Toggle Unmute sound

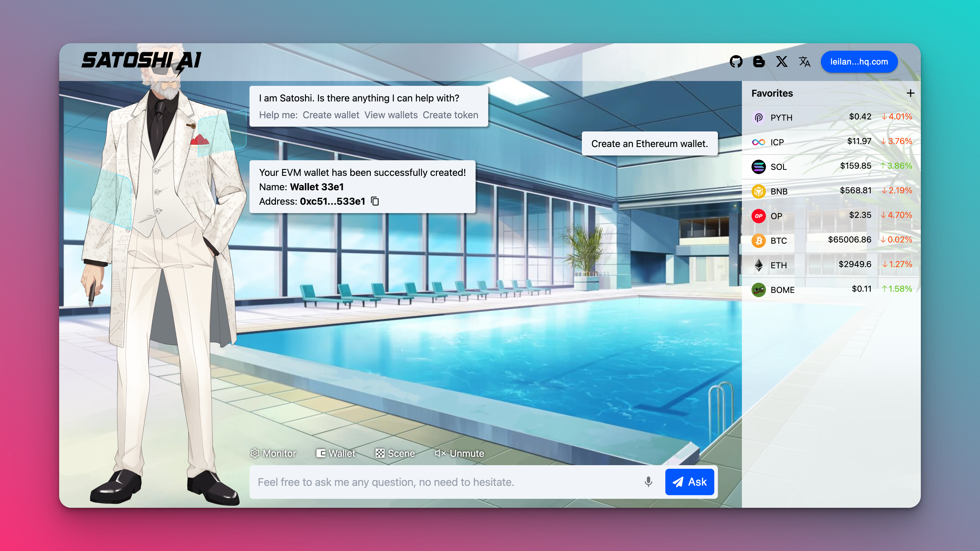click(459, 453)
